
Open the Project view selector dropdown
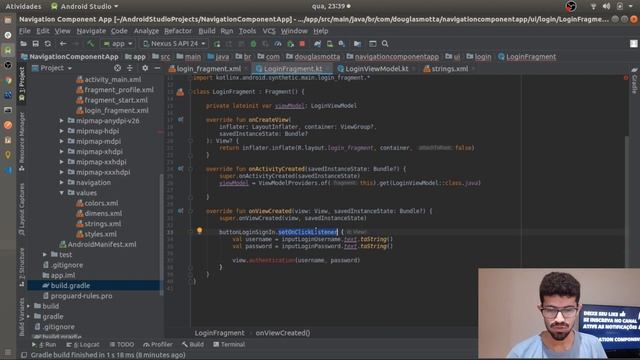[52, 68]
